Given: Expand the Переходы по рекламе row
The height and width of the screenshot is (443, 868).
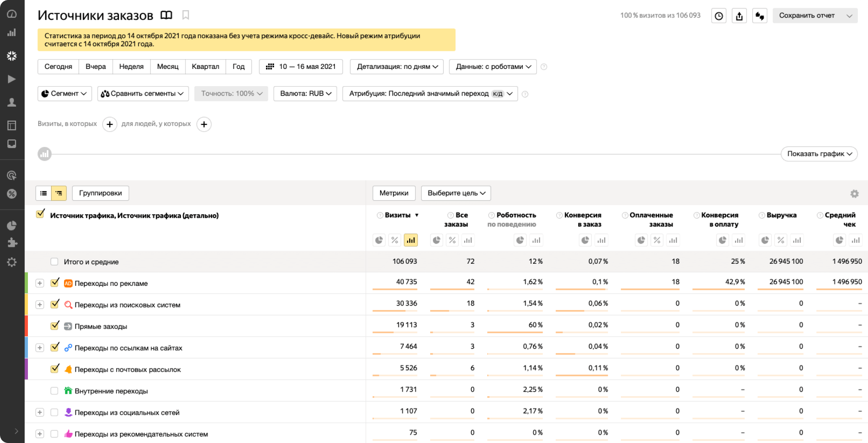Looking at the screenshot, I should 40,283.
